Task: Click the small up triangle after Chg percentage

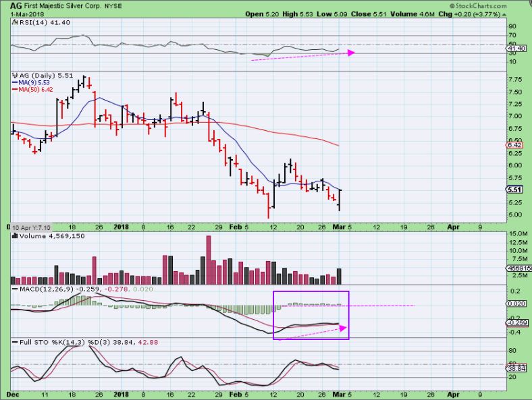Action: [x=504, y=15]
